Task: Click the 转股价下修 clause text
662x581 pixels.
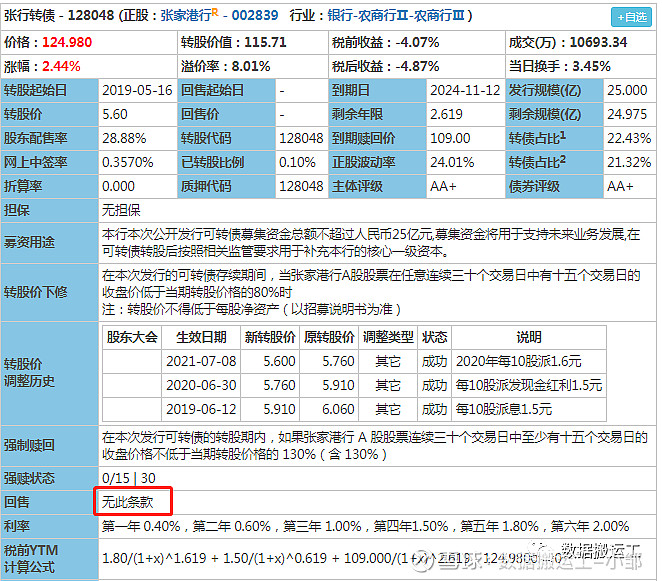Action: pos(371,292)
